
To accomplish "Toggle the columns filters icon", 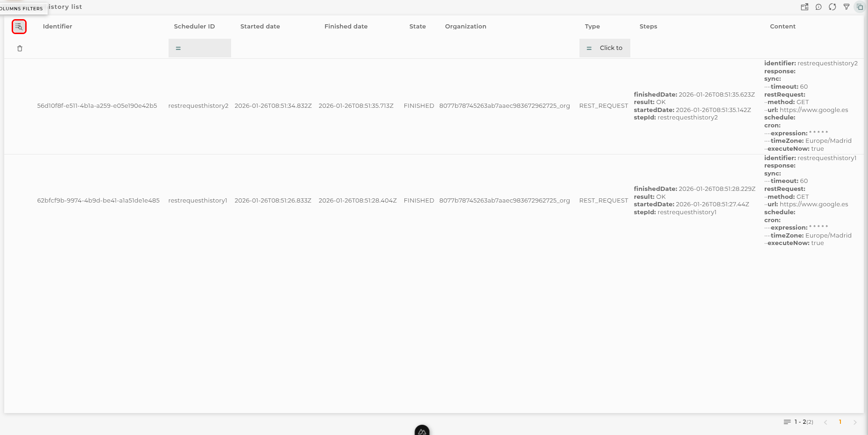I will [x=19, y=27].
